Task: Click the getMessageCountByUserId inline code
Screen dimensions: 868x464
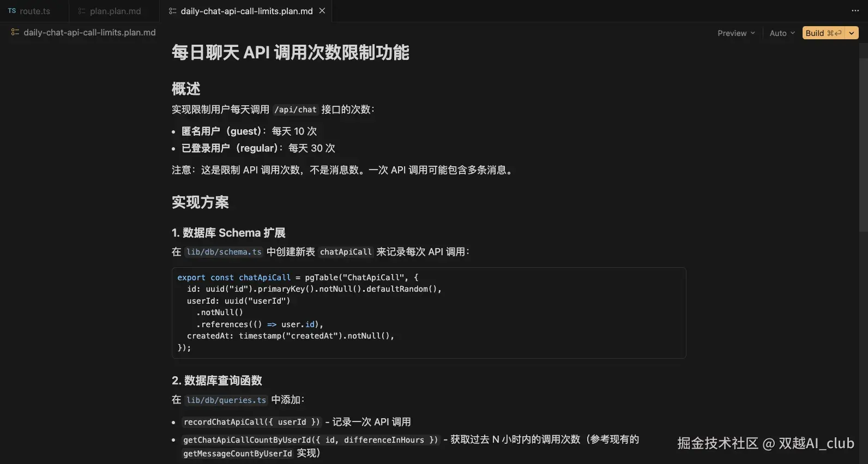Action: pyautogui.click(x=238, y=454)
